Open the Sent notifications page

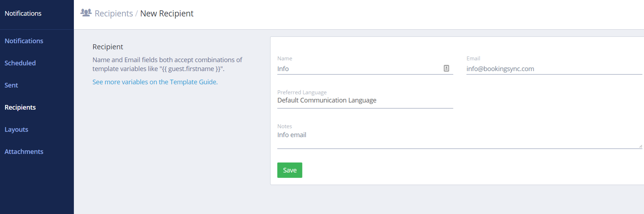click(x=11, y=85)
